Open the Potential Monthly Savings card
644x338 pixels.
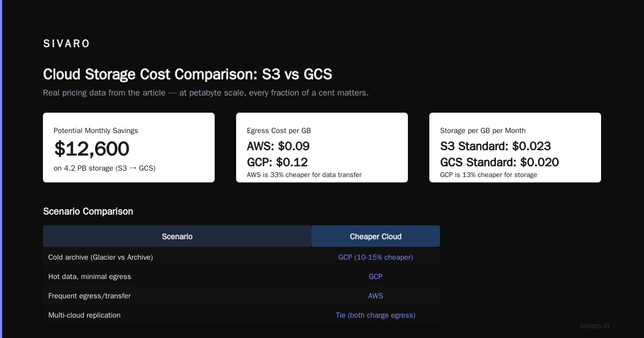point(129,148)
